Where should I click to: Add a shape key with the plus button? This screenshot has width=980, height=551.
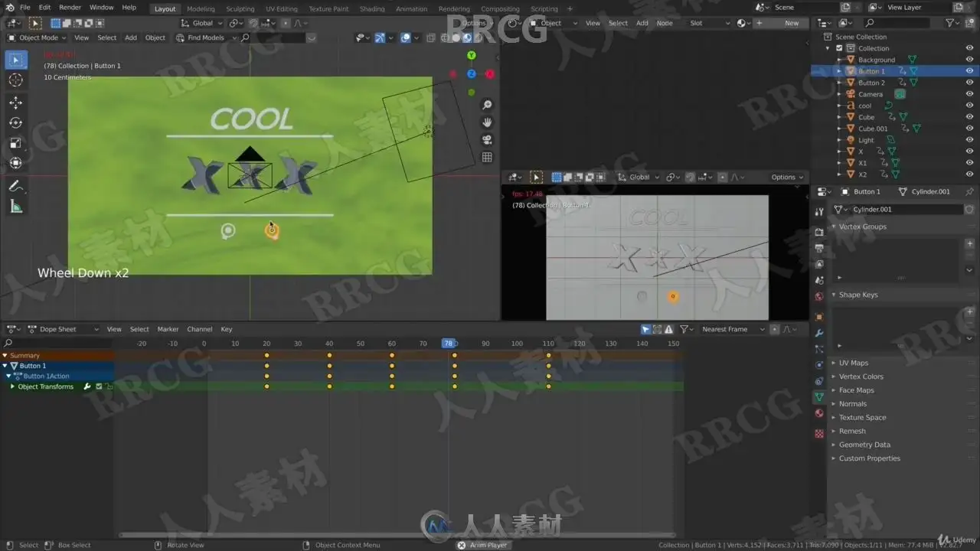tap(970, 312)
